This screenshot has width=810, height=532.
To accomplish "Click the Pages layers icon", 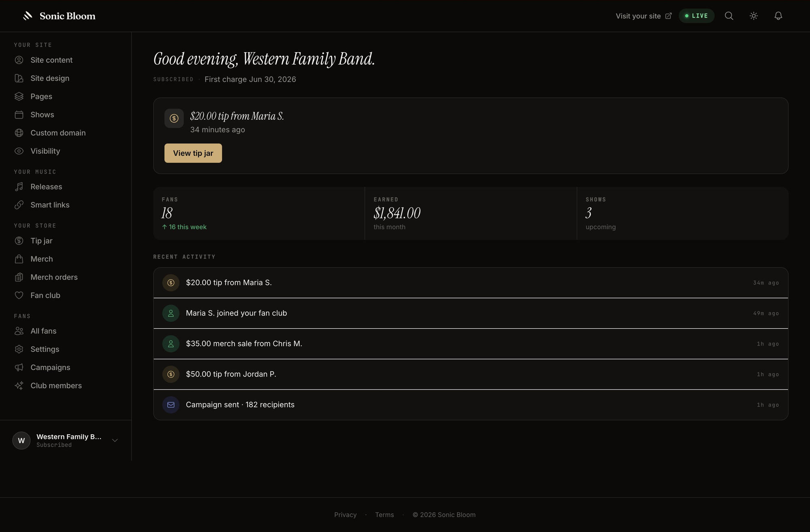I will tap(19, 96).
